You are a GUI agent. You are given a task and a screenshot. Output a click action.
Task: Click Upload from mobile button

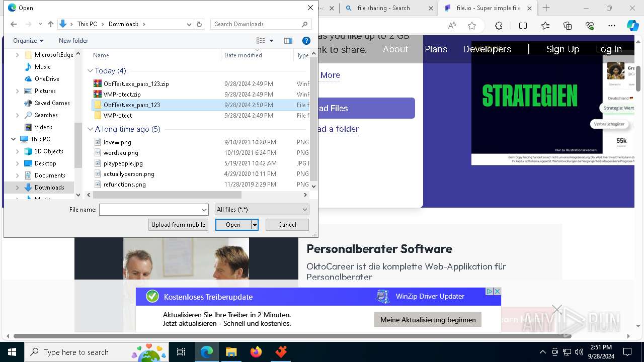179,225
